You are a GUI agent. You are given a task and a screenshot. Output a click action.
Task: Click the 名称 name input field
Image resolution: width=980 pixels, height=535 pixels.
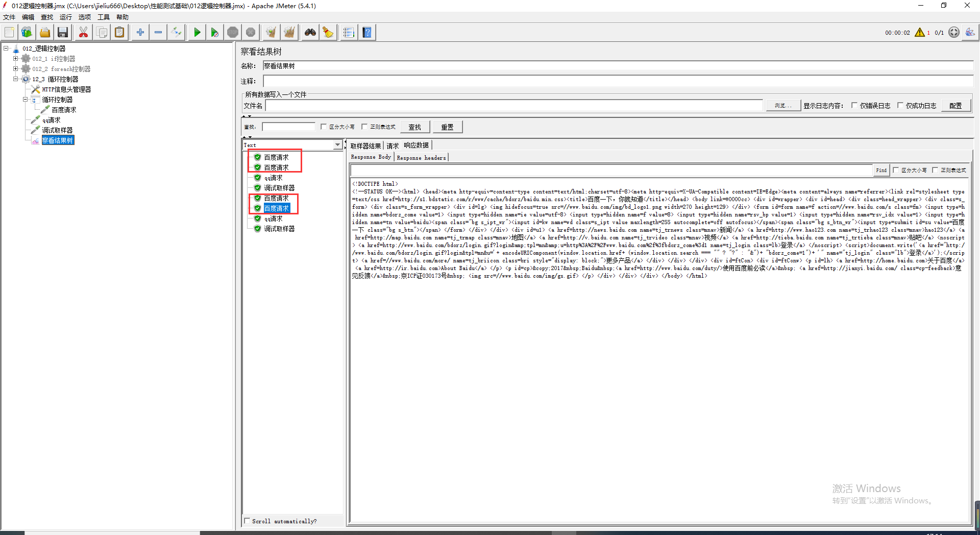coord(618,66)
